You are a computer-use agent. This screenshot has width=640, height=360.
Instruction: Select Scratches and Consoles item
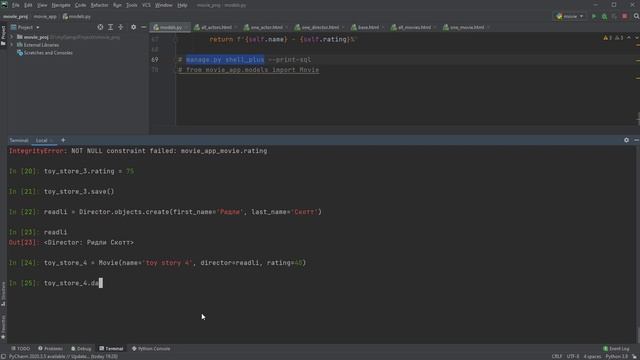pyautogui.click(x=45, y=53)
